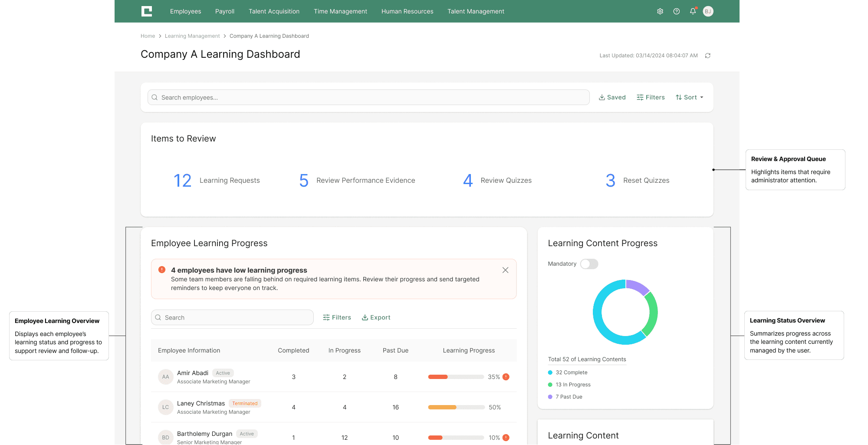Open 5 Review Performance Evidence item

point(357,181)
